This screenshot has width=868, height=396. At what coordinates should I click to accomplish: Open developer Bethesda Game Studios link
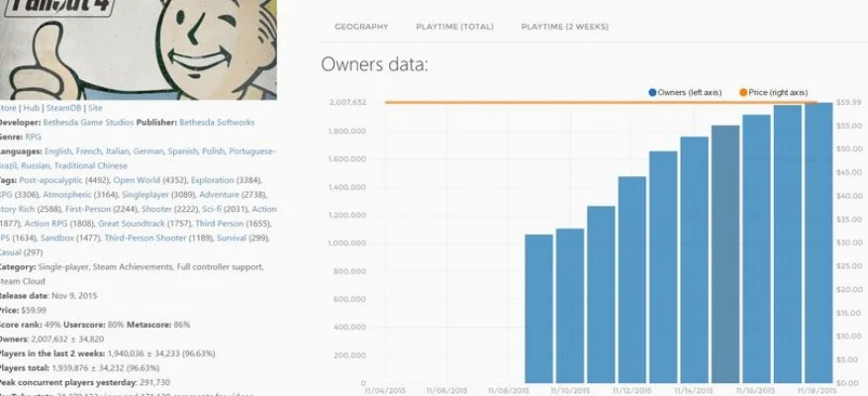tap(88, 123)
